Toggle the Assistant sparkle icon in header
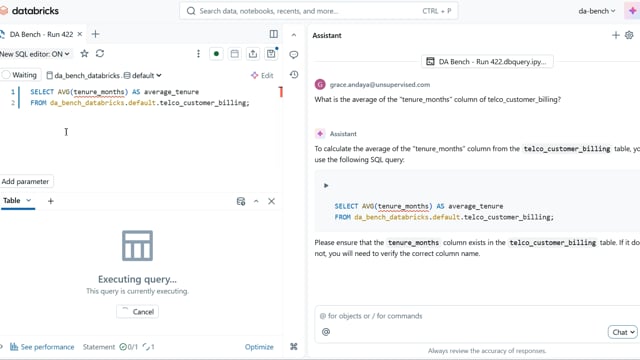Screen dimensions: 640x360 click(632, 11)
